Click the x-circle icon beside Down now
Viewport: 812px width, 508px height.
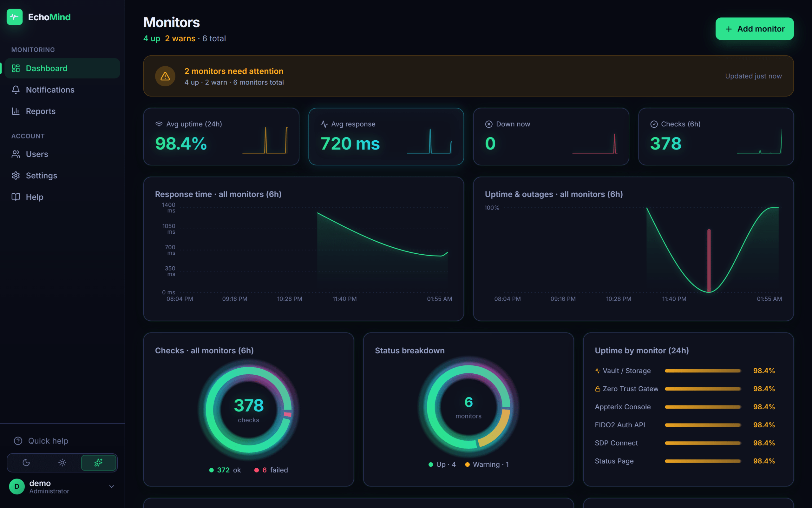[488, 124]
